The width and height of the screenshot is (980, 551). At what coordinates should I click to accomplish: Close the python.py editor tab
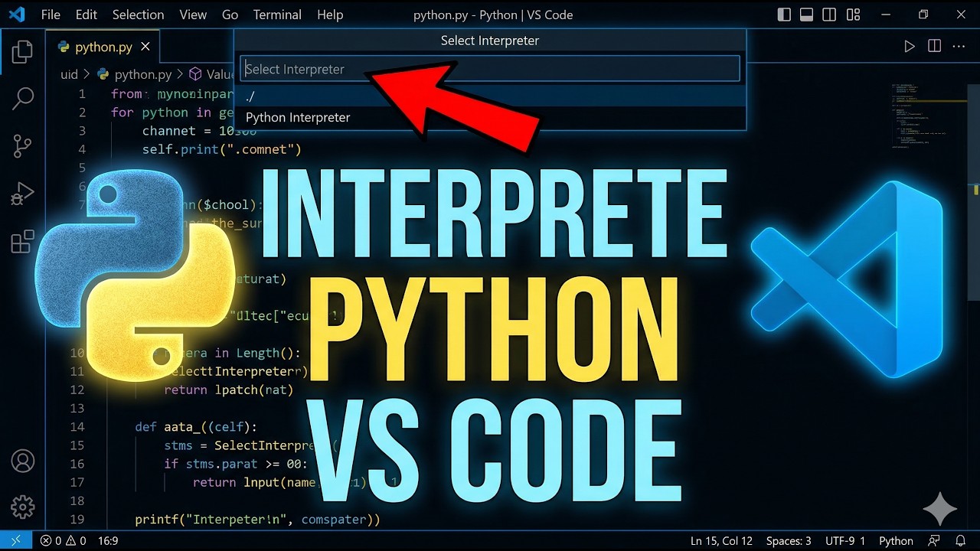click(145, 47)
